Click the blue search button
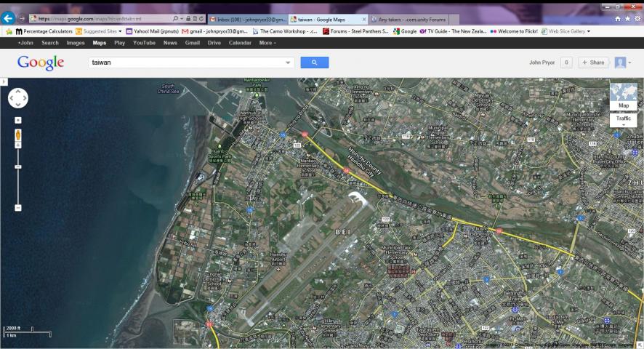 click(x=314, y=63)
